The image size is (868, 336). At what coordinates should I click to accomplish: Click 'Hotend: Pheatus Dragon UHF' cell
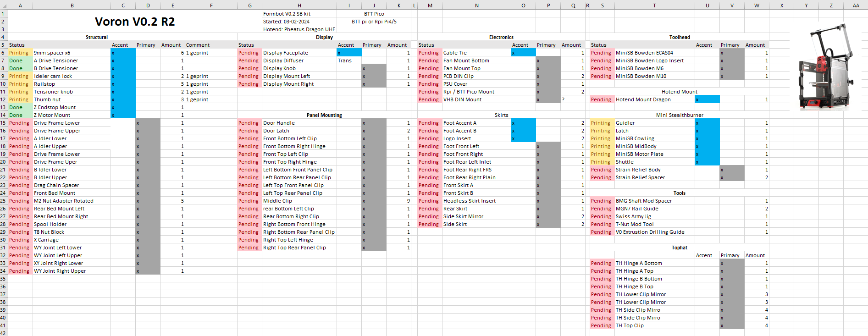299,29
